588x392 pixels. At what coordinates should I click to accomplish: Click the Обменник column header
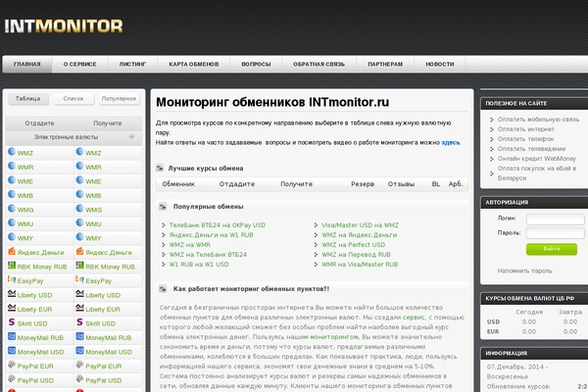tap(178, 184)
